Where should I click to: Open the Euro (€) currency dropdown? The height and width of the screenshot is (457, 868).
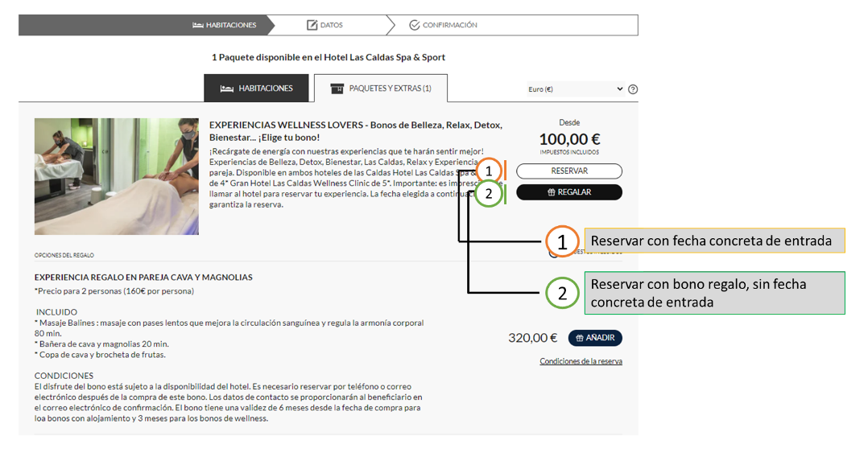(575, 89)
